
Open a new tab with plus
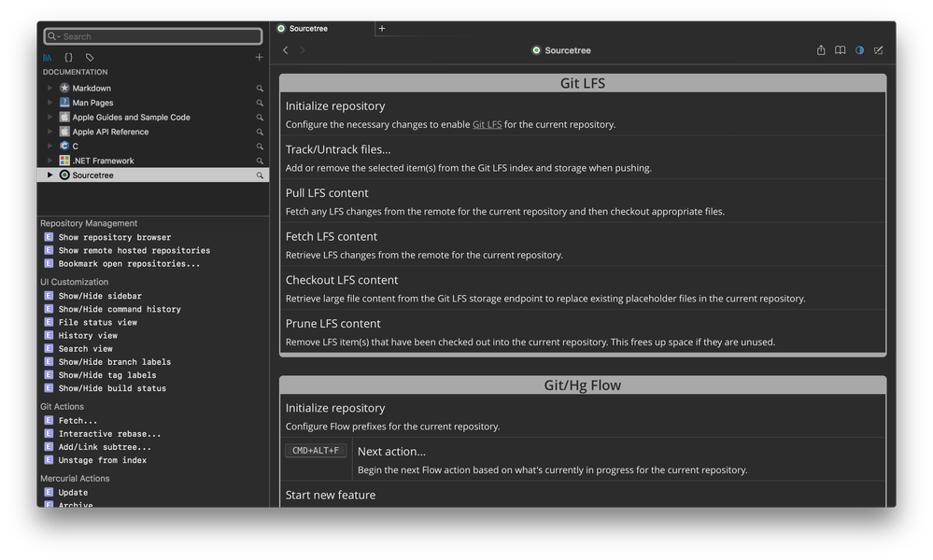pyautogui.click(x=382, y=29)
